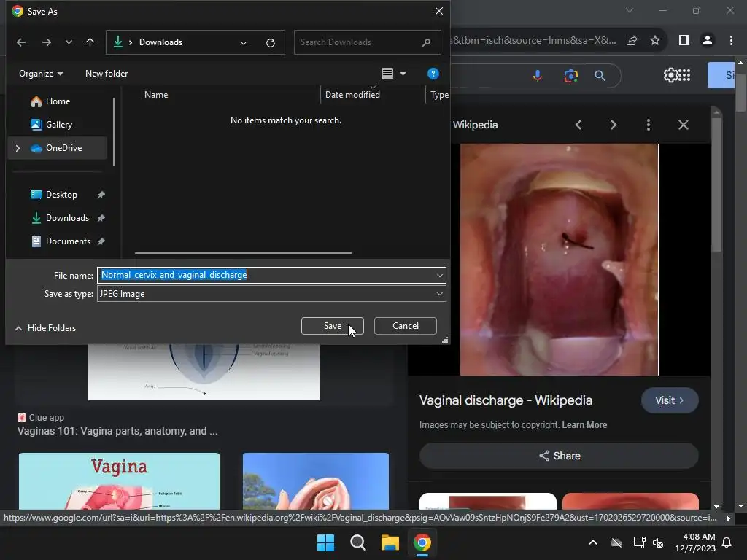Screen dimensions: 747x560
Task: Open Clue app Vaginas 101 result
Action: tap(117, 431)
